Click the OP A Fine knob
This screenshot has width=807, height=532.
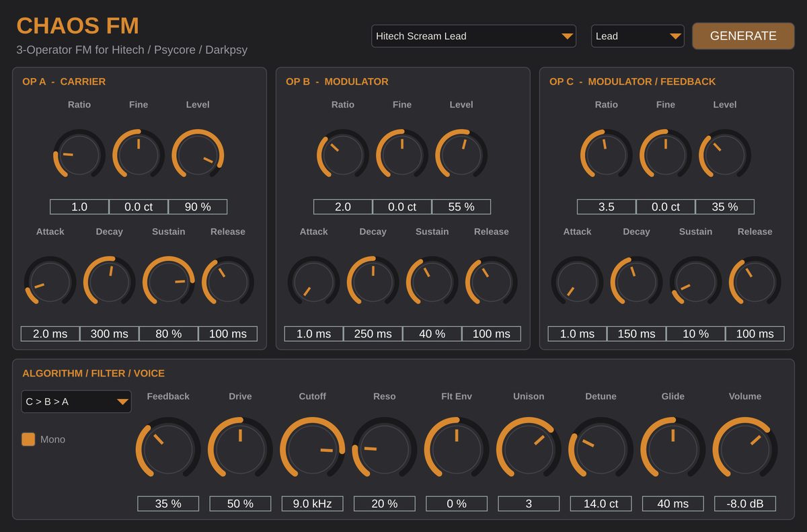(139, 155)
